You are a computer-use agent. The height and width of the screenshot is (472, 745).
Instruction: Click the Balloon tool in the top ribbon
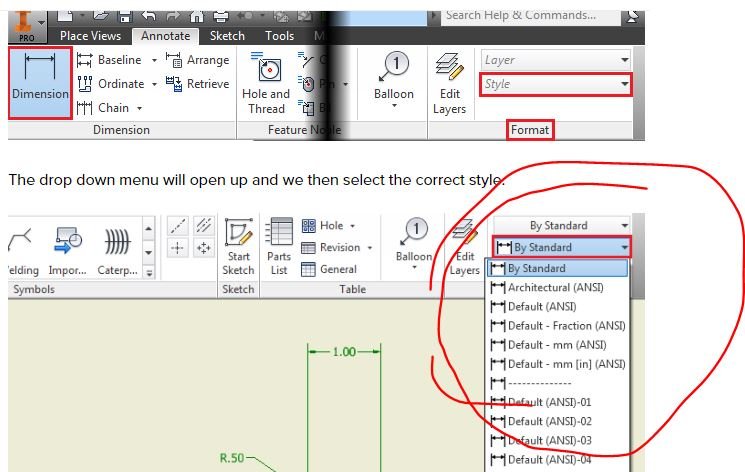(x=394, y=76)
